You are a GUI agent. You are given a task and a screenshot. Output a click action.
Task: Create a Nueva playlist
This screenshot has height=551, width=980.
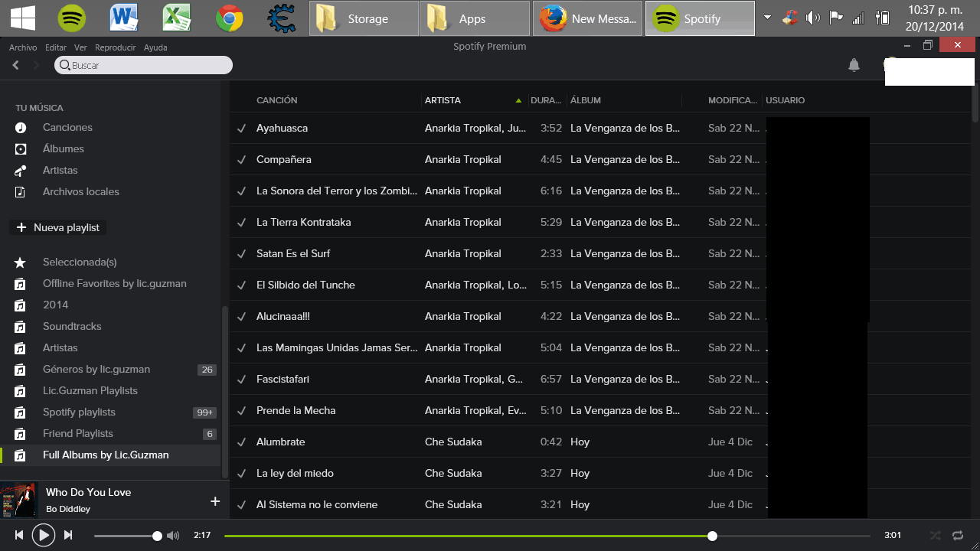[x=57, y=227]
